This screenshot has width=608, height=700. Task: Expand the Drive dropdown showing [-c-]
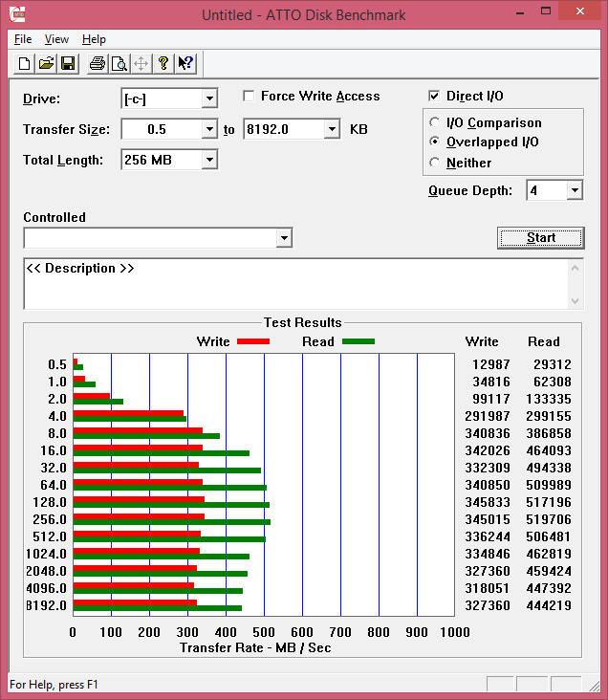(209, 98)
